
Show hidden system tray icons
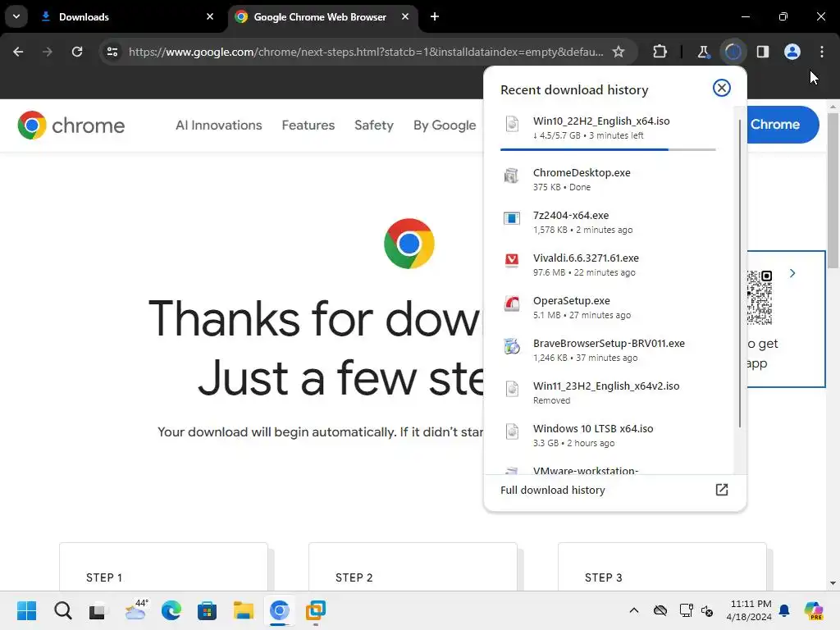click(x=634, y=610)
